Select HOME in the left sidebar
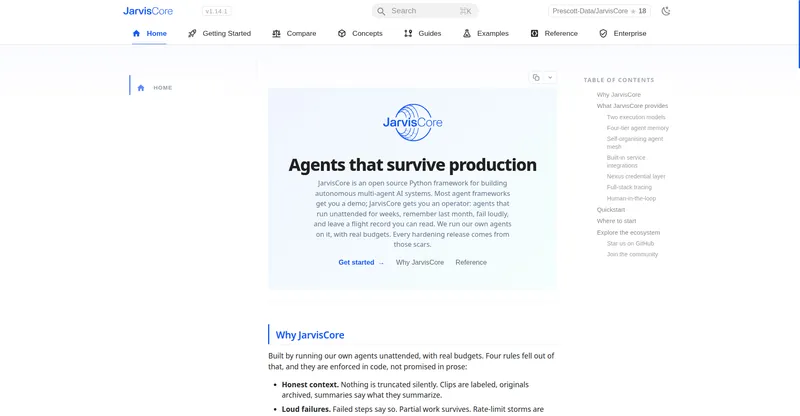This screenshot has height=416, width=800. point(163,88)
